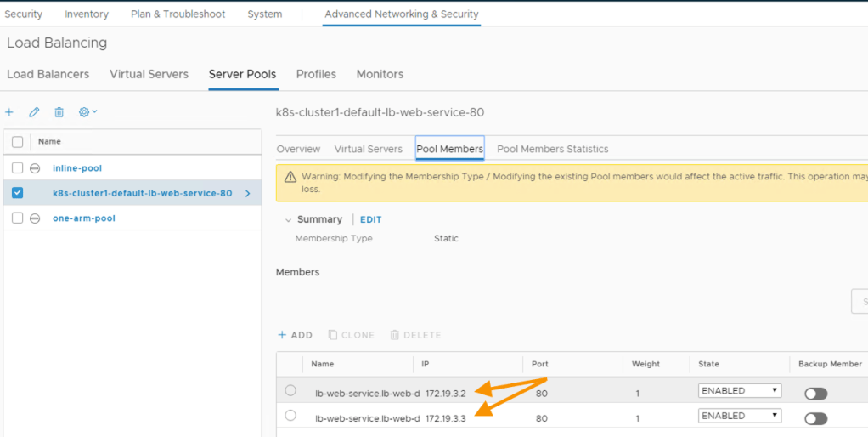868x437 pixels.
Task: Open the one-arm-pool entry
Action: (84, 218)
